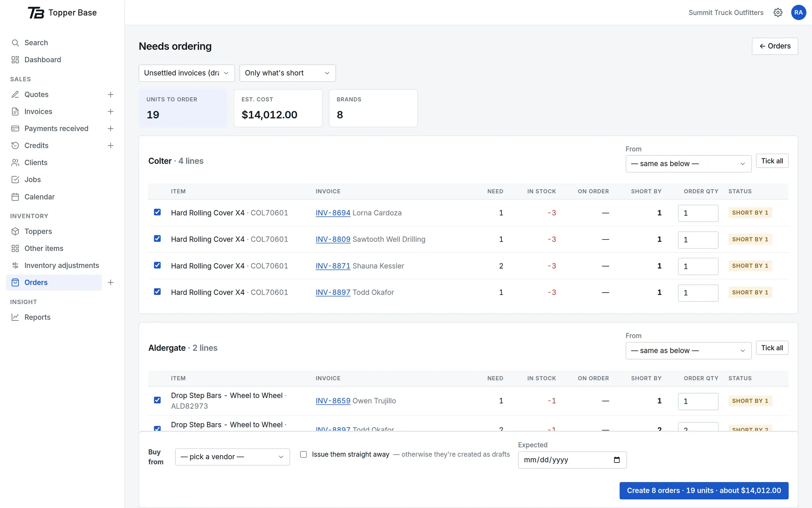
Task: Untick the INV-8871 Shauna Kessler line
Action: [x=157, y=265]
